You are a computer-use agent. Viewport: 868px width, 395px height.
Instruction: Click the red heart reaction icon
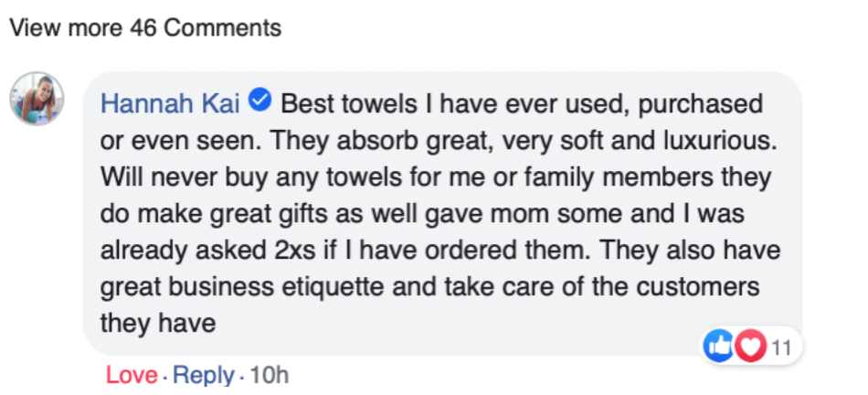[x=749, y=346]
